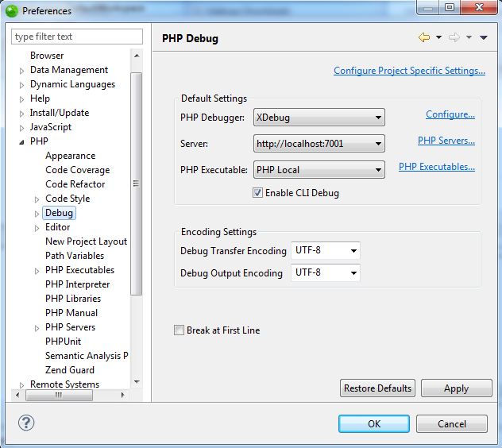Open the PHP Servers link
This screenshot has width=502, height=448.
(x=446, y=141)
